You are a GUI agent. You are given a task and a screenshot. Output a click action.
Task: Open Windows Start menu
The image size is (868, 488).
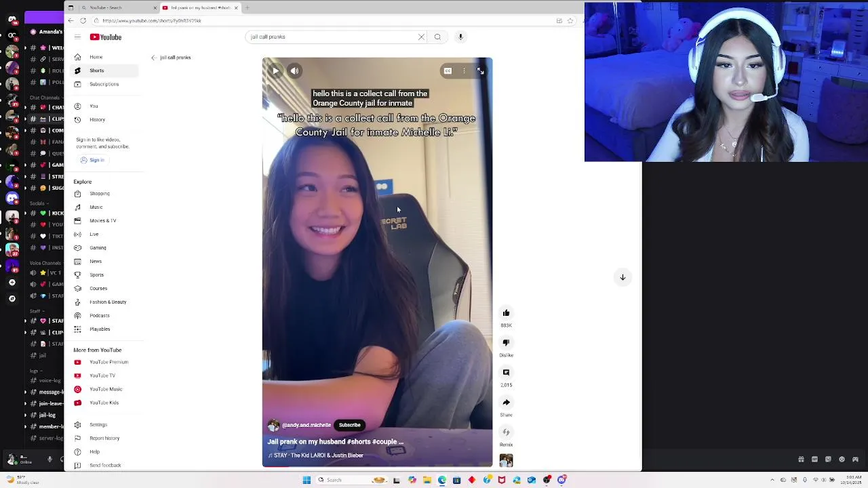[x=307, y=480]
